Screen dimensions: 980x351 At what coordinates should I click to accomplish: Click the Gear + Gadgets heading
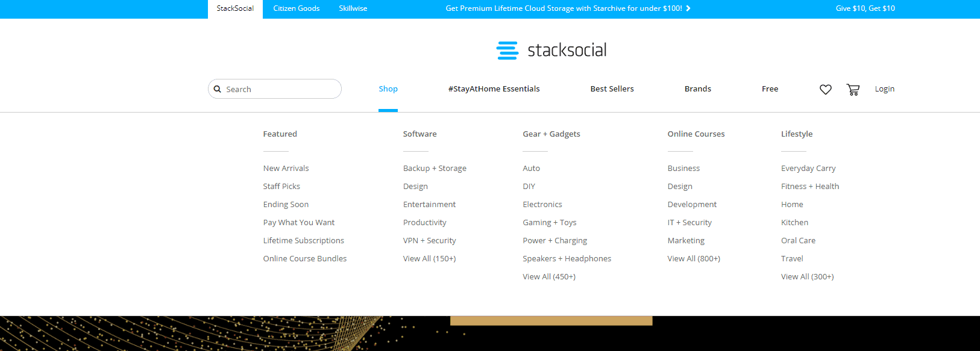[551, 134]
